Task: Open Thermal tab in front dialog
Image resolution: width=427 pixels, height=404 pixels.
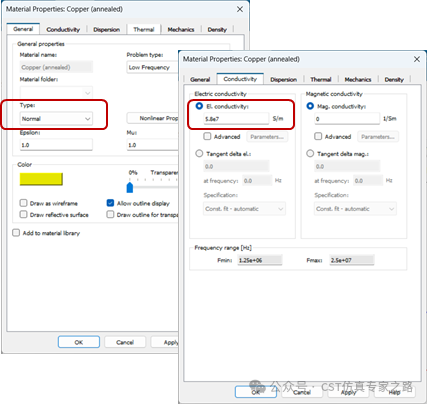Action: click(x=321, y=79)
